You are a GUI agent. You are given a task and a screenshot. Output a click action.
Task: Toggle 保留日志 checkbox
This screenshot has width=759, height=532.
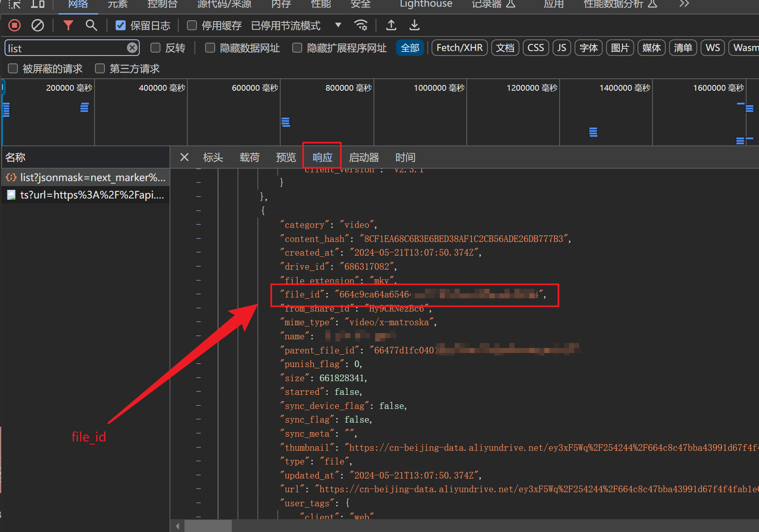point(121,26)
